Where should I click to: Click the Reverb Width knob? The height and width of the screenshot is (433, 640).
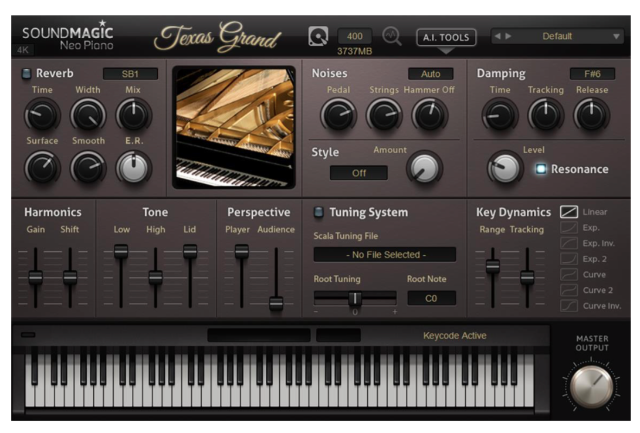tap(88, 115)
